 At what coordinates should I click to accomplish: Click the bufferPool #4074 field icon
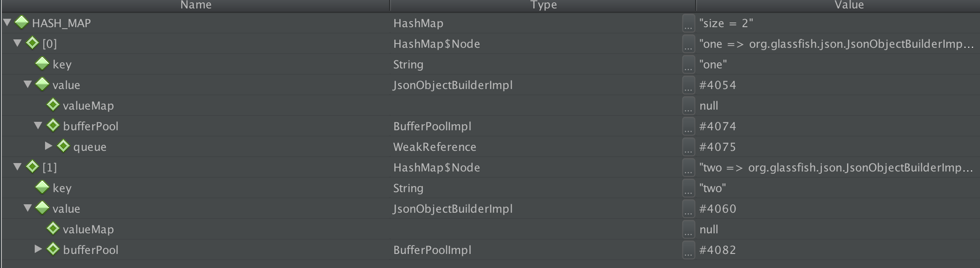53,126
